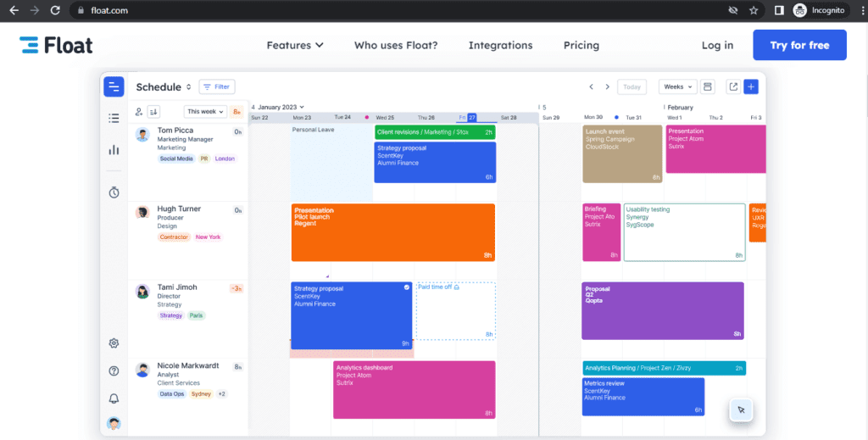Open the This week dropdown
The image size is (868, 440).
coord(205,112)
